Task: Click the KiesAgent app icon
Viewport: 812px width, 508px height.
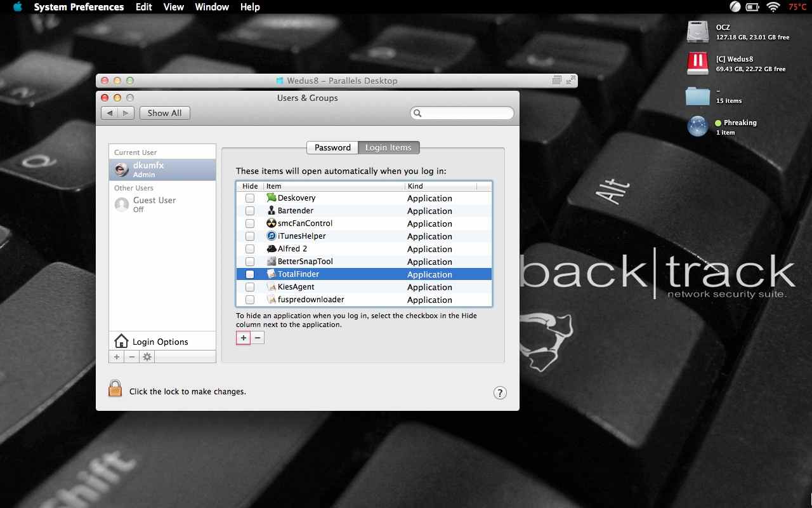Action: (272, 287)
